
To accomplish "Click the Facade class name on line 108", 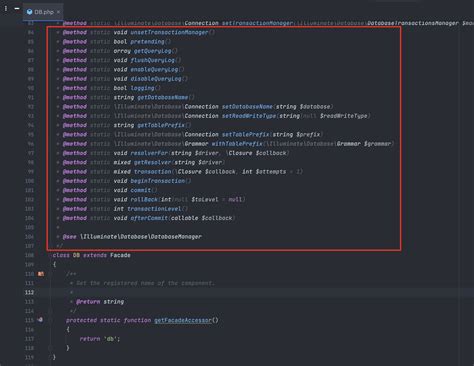I will (120, 255).
